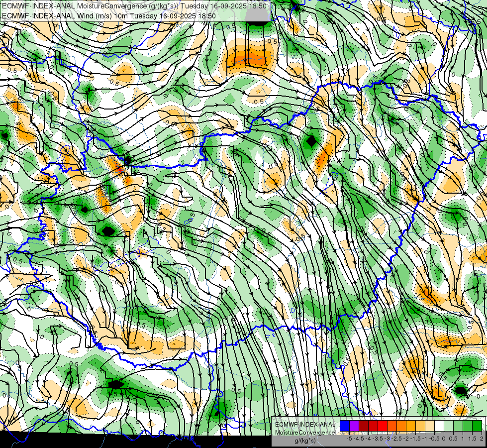Select the red swatch between -4 and -3.5
The height and width of the screenshot is (448, 487).
[x=373, y=426]
